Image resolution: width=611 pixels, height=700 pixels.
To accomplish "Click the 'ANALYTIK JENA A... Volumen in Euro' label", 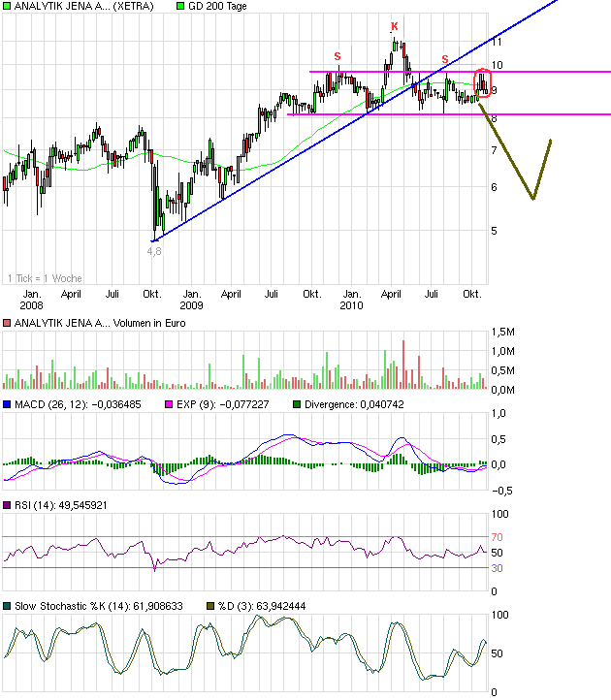I will (x=100, y=323).
